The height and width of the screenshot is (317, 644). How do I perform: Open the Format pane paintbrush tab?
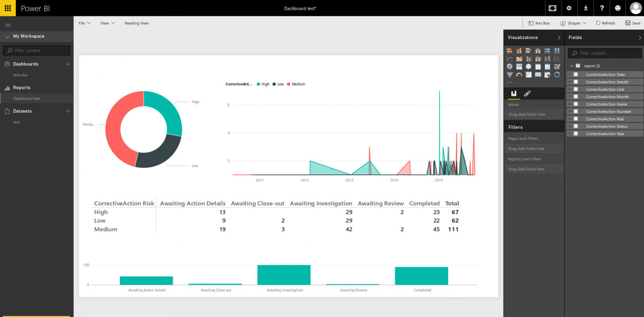tap(527, 94)
